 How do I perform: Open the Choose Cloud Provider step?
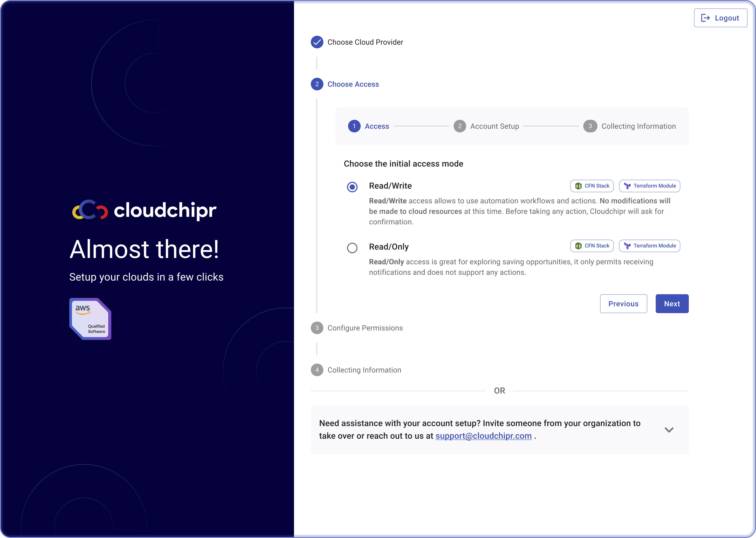365,42
